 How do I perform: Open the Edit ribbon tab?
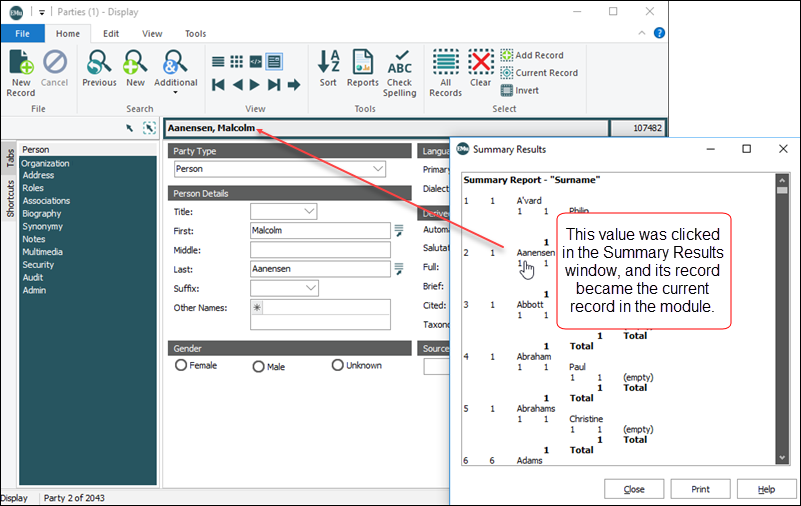pyautogui.click(x=111, y=33)
